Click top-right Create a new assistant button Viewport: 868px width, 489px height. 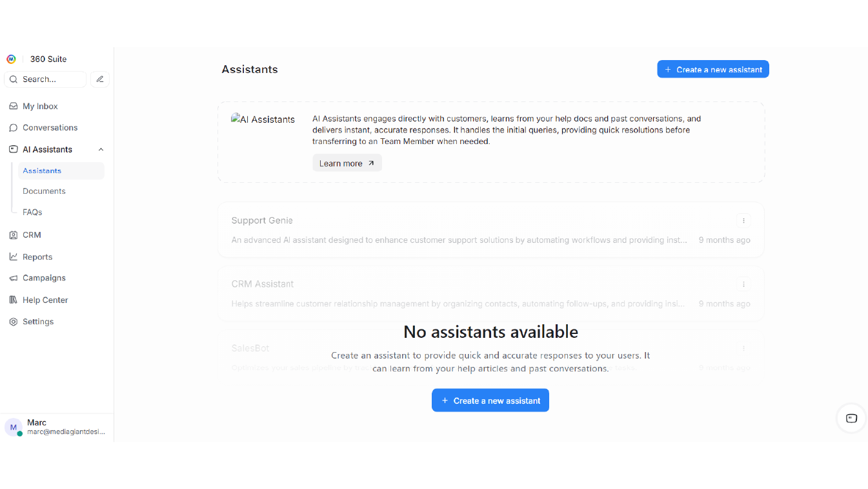click(x=712, y=69)
